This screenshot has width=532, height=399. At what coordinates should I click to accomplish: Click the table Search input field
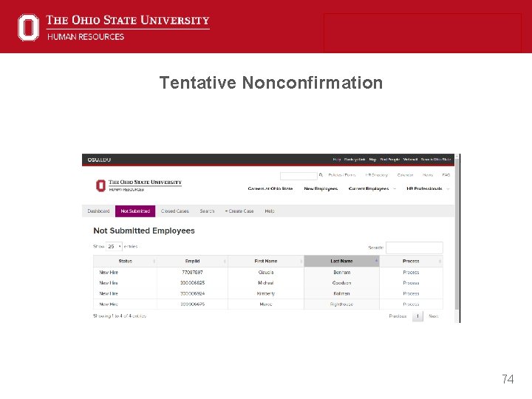[415, 248]
